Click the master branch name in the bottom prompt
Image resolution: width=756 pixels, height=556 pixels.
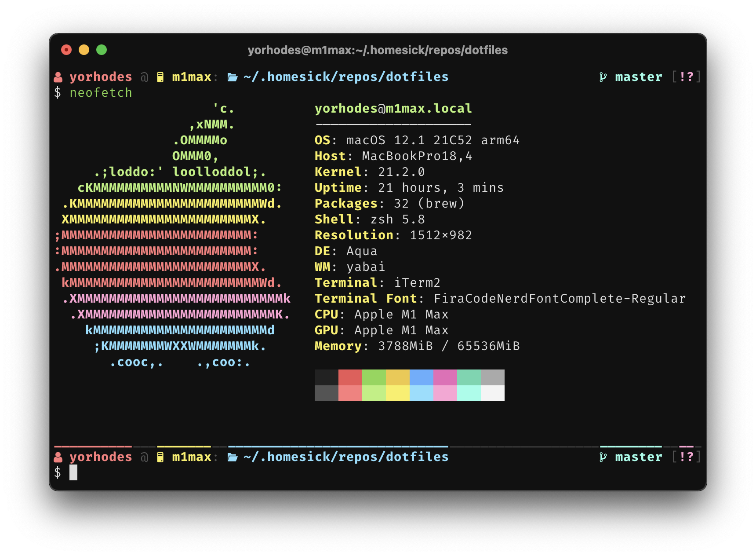tap(639, 457)
